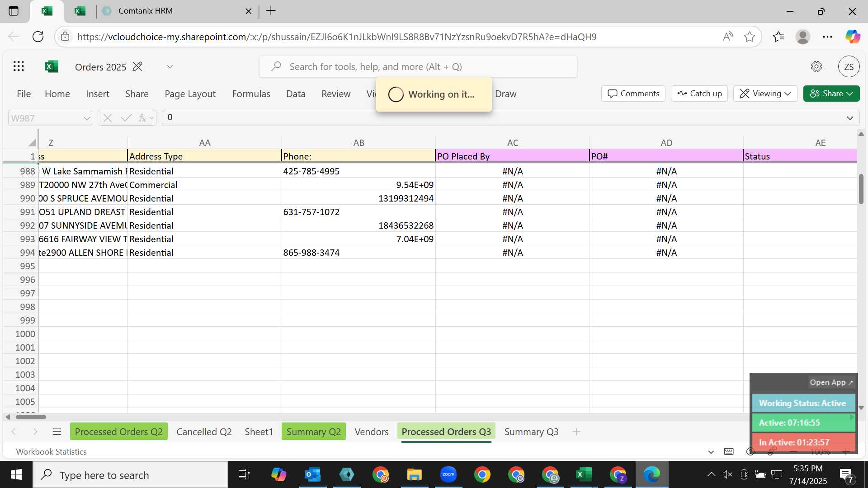Switch to the Sheet1 tab
The image size is (868, 488).
click(259, 432)
